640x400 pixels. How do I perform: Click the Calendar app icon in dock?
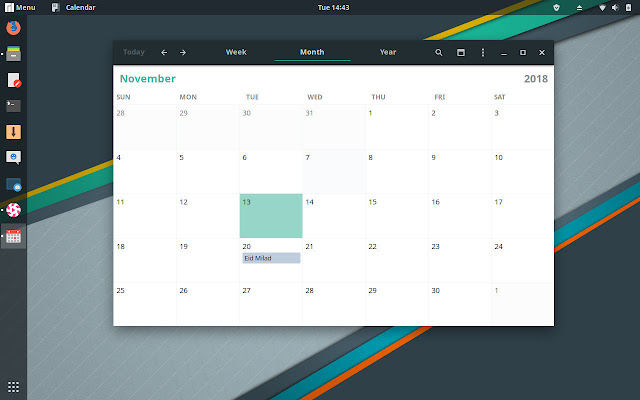pos(13,236)
